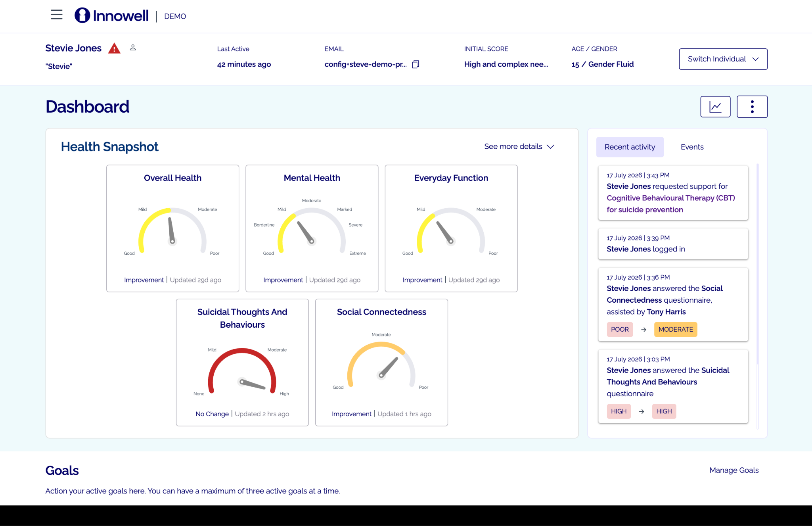Open the 3:36 PM Social Connectedness activity entry
Viewport: 812px width, 526px height.
[x=673, y=304]
